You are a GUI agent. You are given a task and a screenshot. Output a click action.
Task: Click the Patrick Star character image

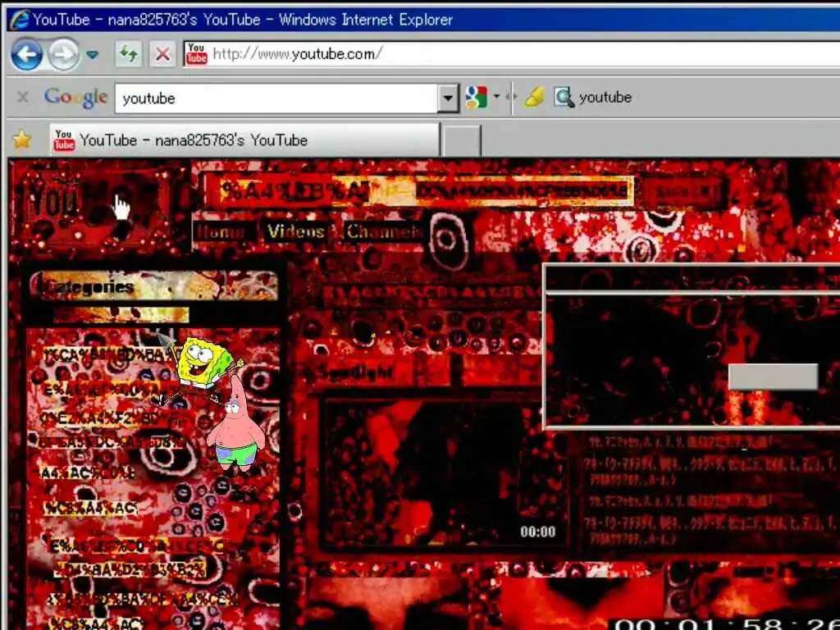click(235, 426)
